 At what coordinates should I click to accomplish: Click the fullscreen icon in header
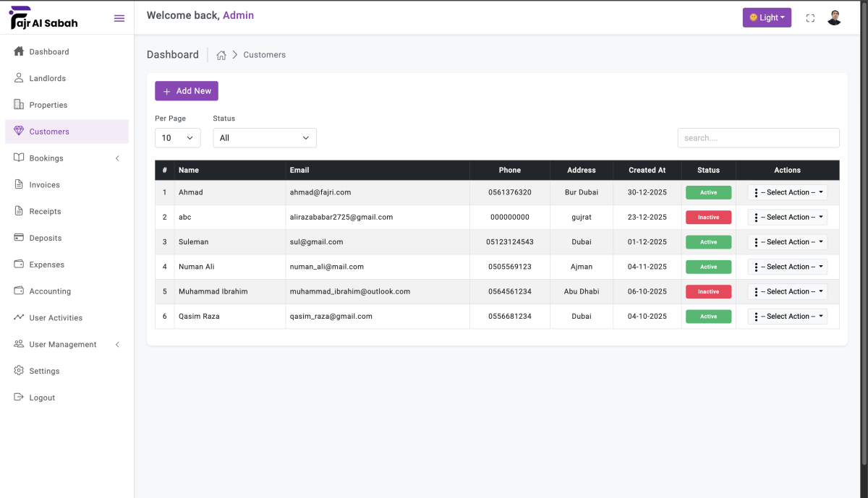(810, 18)
